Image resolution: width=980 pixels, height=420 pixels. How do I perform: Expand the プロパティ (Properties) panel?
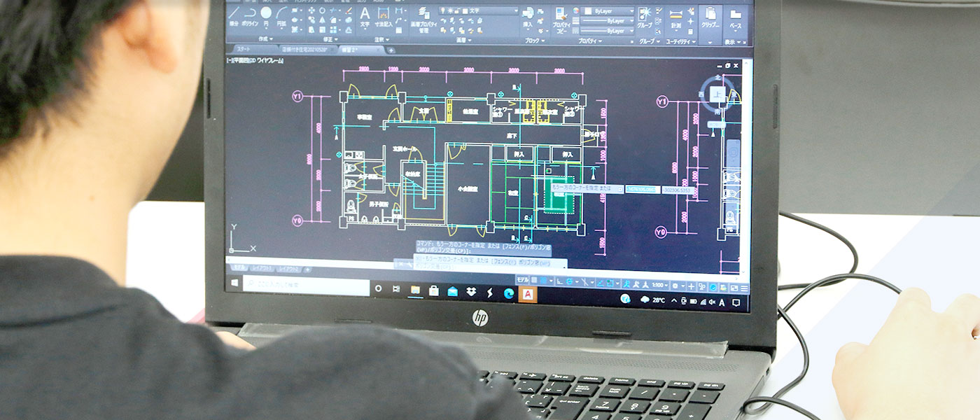coord(590,41)
